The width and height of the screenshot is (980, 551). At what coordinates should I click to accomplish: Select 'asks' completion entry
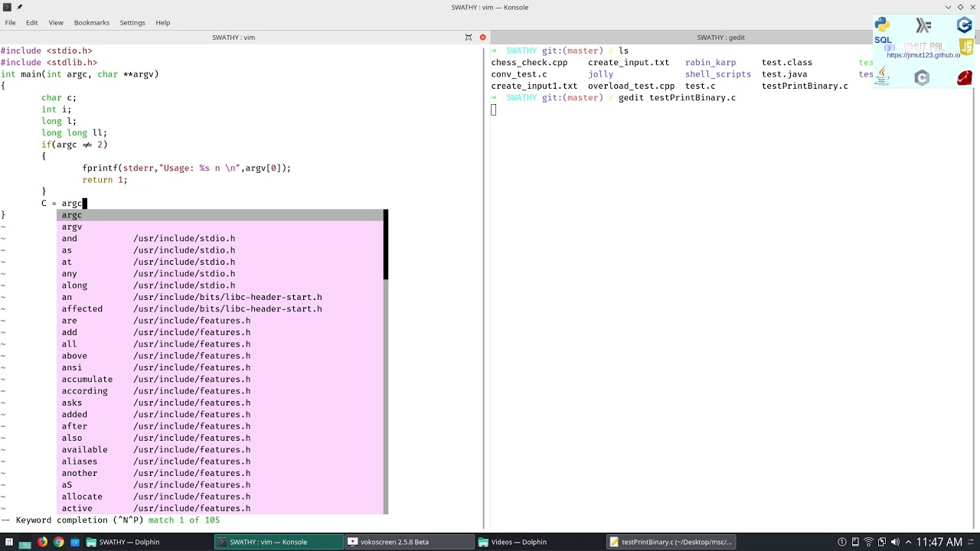[x=220, y=403]
